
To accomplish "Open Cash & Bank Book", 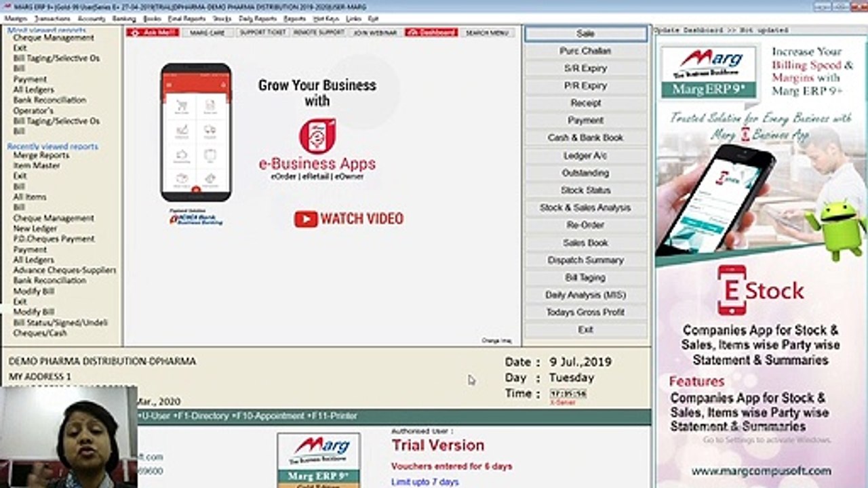I will 586,138.
